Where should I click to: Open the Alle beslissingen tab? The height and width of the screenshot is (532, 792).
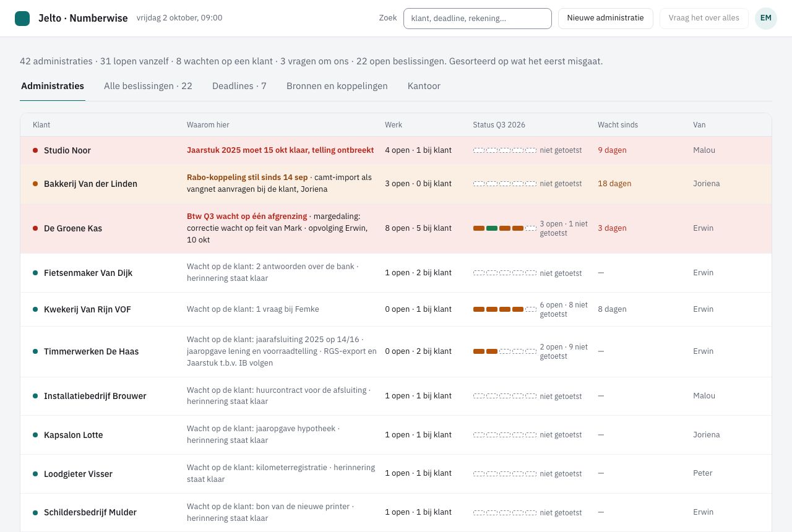point(148,86)
